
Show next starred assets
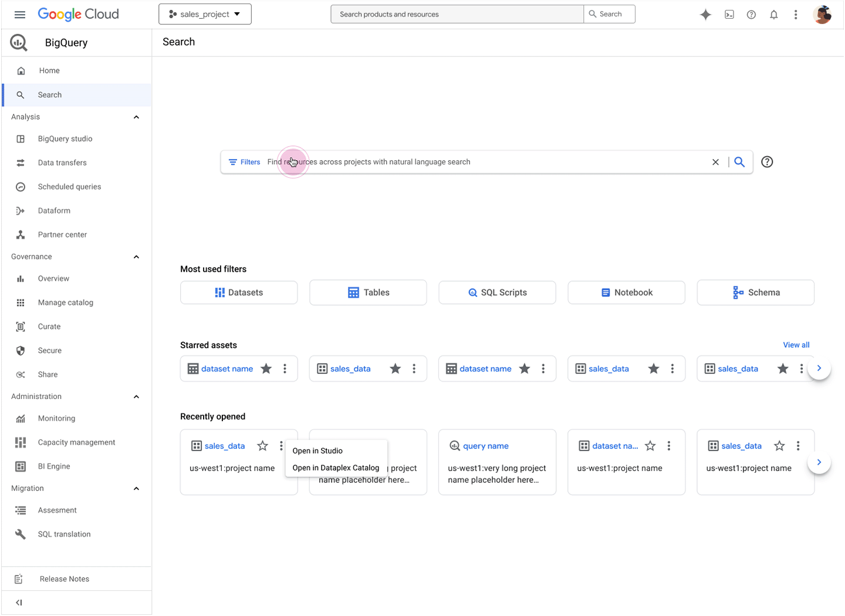[819, 368]
